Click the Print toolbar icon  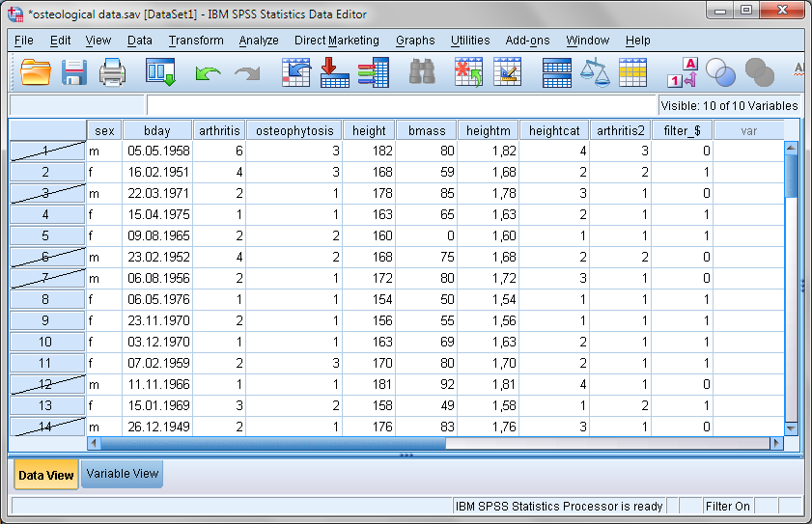[x=112, y=72]
